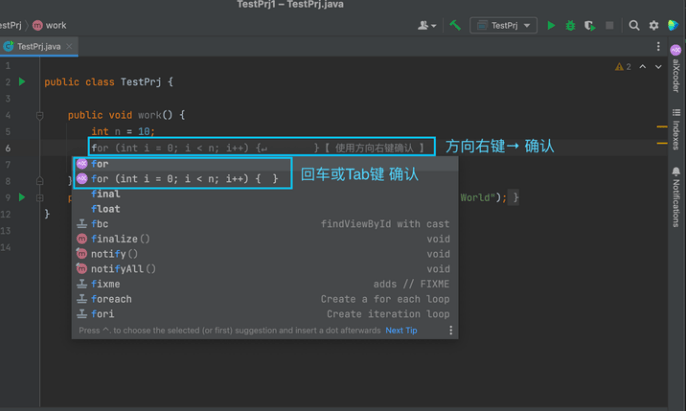The image size is (686, 411).
Task: Click the Stop process square icon
Action: click(609, 25)
